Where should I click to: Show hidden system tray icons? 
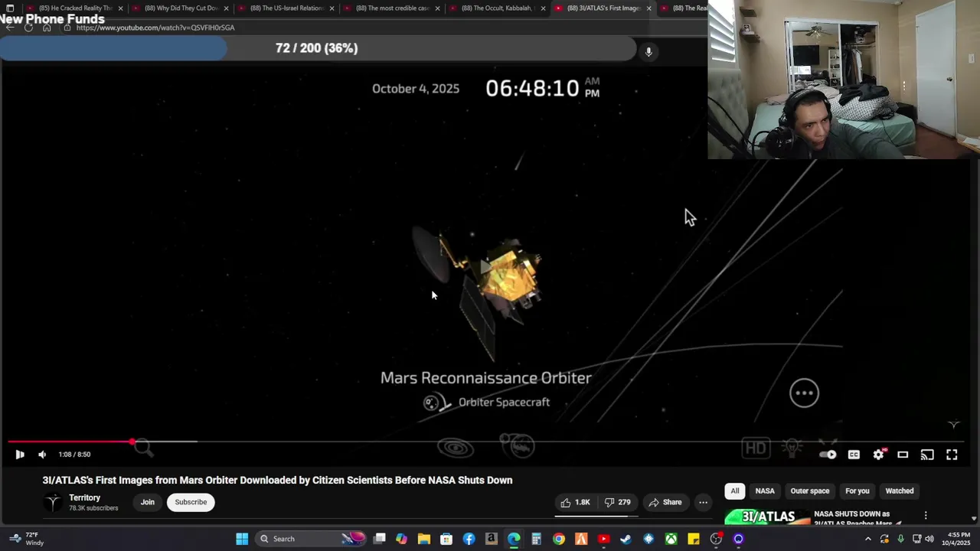tap(867, 539)
